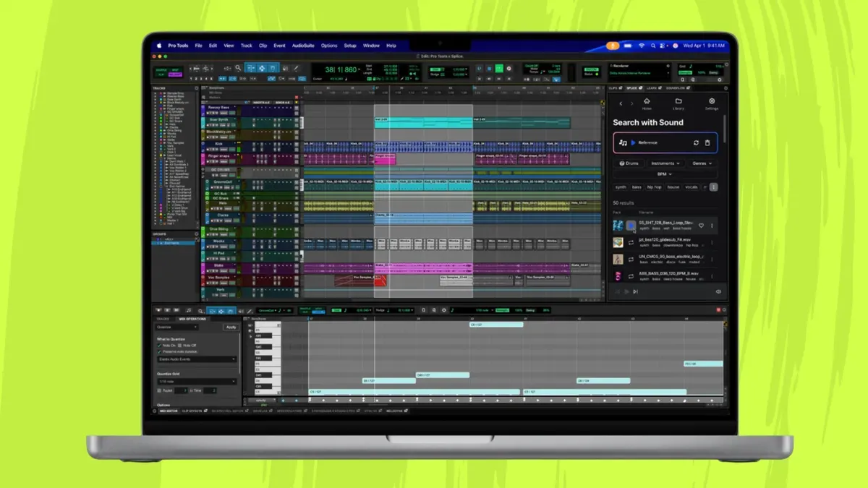Favorite the 05_SHT_128_Bass_Loop result
Image resolution: width=868 pixels, height=488 pixels.
click(701, 226)
